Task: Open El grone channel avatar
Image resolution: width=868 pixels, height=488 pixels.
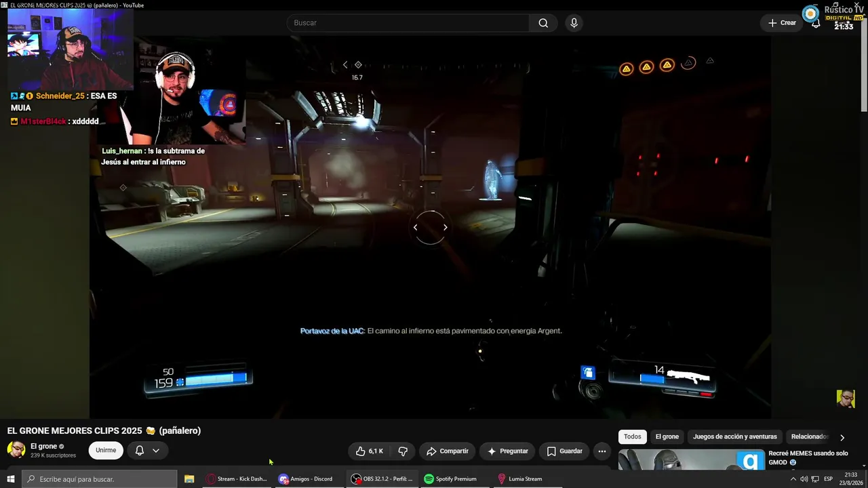Action: pyautogui.click(x=16, y=450)
